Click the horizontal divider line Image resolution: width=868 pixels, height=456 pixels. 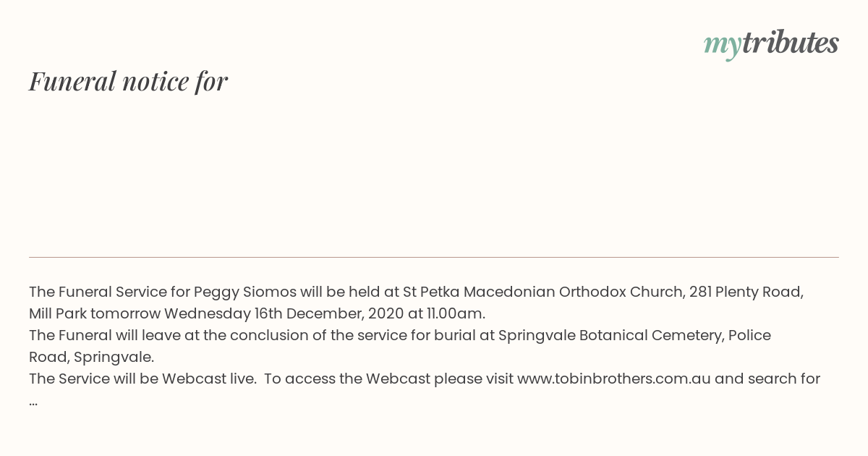pyautogui.click(x=434, y=257)
